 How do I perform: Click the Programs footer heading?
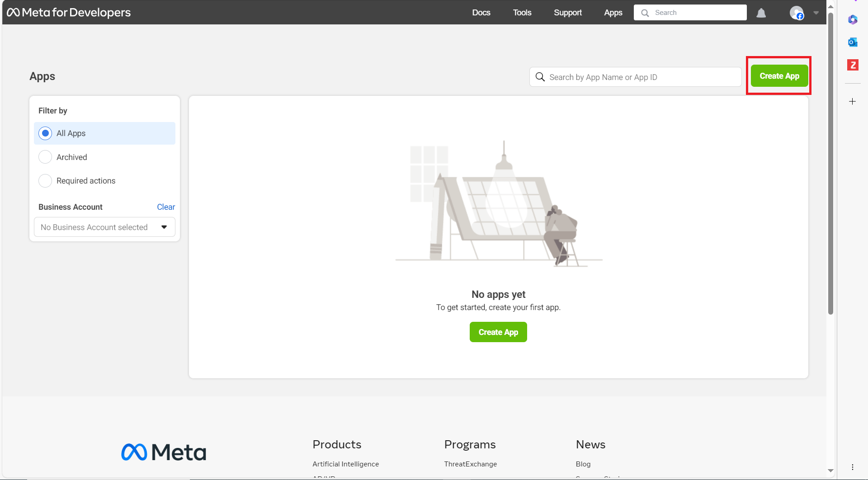point(470,444)
